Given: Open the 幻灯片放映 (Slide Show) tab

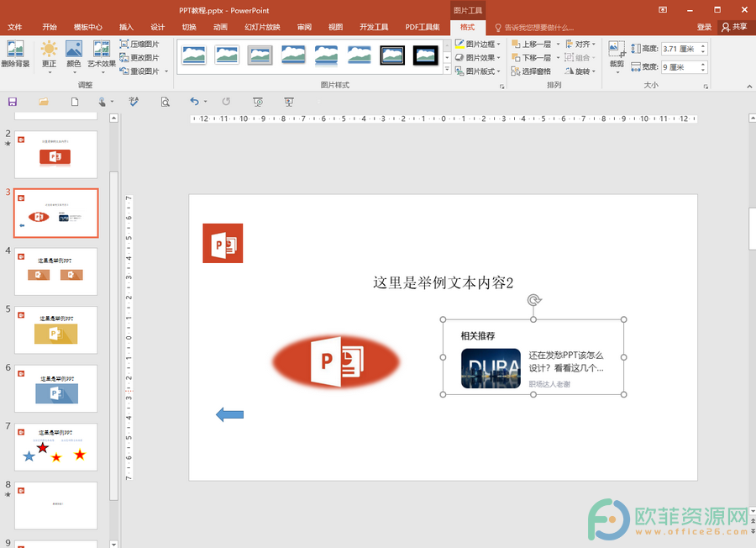Looking at the screenshot, I should (262, 27).
